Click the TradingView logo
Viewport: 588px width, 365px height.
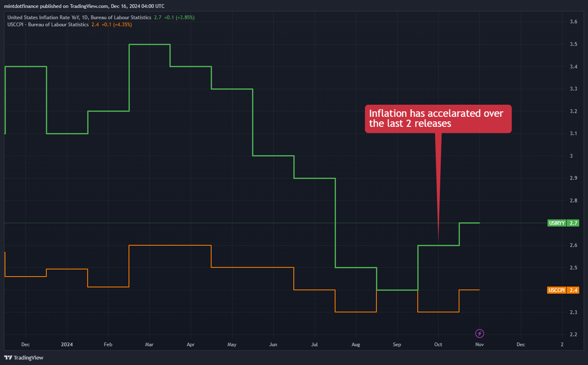pyautogui.click(x=24, y=357)
